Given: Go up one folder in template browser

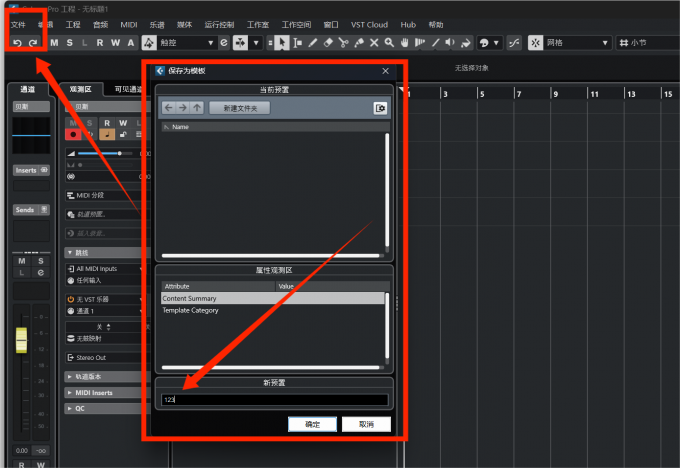Looking at the screenshot, I should pos(197,108).
